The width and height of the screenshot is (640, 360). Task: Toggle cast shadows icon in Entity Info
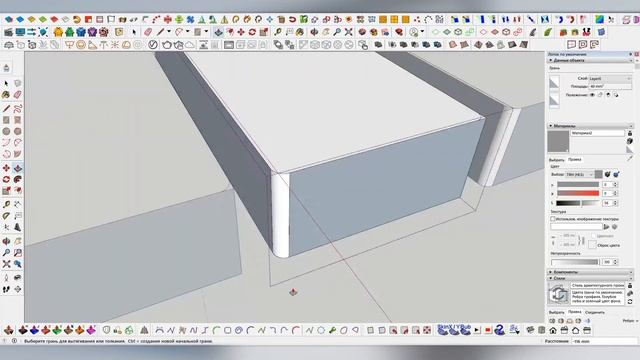point(616,95)
